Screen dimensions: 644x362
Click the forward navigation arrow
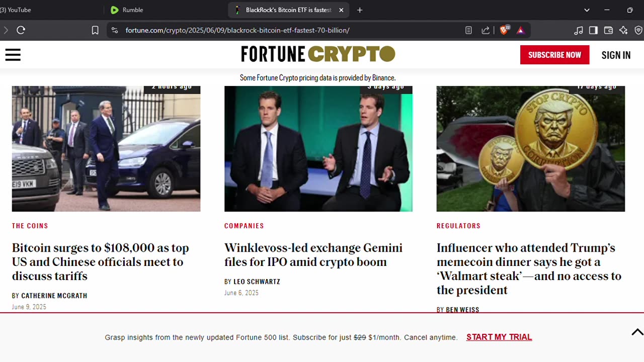coord(6,30)
